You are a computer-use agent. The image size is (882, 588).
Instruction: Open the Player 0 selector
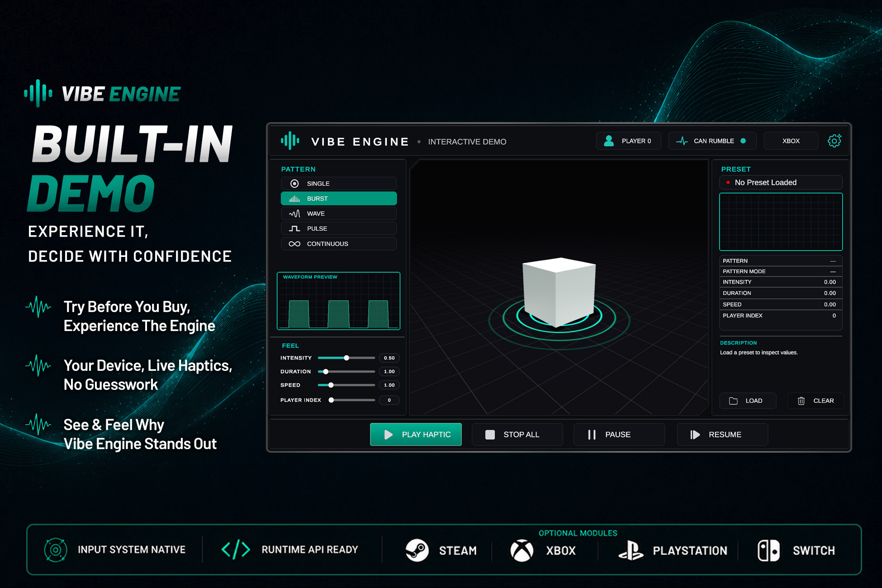[x=629, y=141]
